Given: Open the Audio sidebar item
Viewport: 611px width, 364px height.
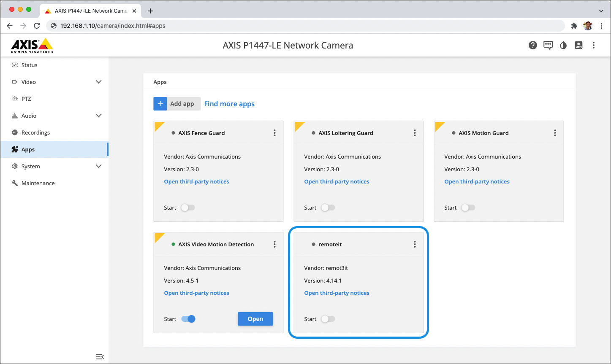Looking at the screenshot, I should [54, 116].
